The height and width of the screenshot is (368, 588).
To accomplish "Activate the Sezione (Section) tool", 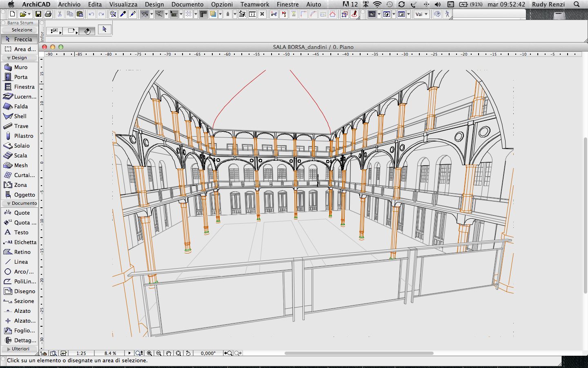I will [x=21, y=301].
